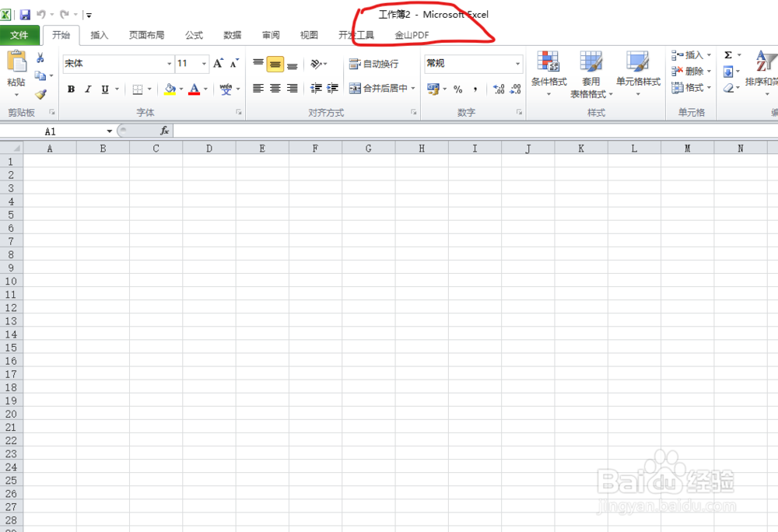The width and height of the screenshot is (778, 532).
Task: Apply percent style
Action: coord(458,89)
